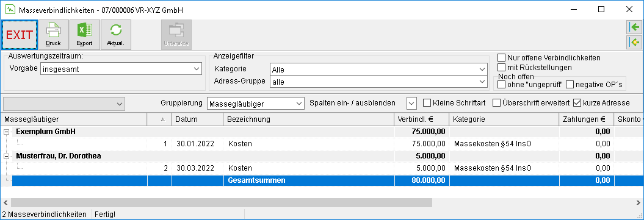Enable Nur offene Verbindlichkeiten checkbox
Image resolution: width=644 pixels, height=220 pixels.
point(501,58)
